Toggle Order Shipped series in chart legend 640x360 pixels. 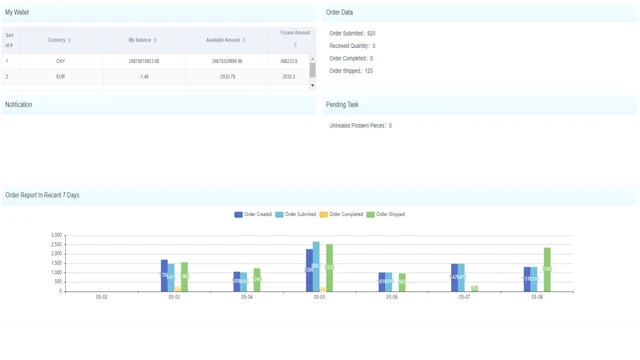(x=386, y=214)
